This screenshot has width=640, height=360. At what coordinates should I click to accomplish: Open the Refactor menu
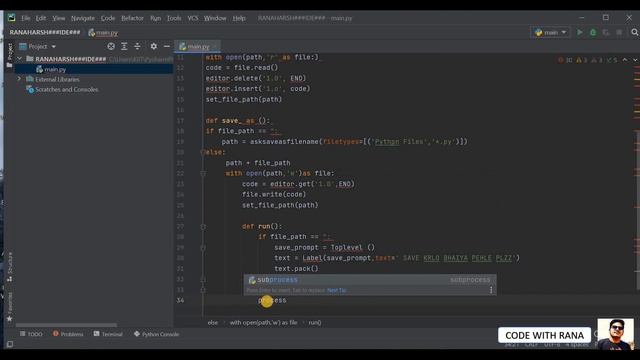tap(133, 18)
